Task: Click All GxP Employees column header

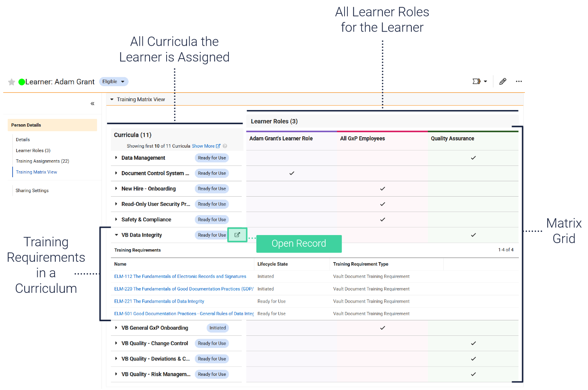Action: click(x=362, y=138)
